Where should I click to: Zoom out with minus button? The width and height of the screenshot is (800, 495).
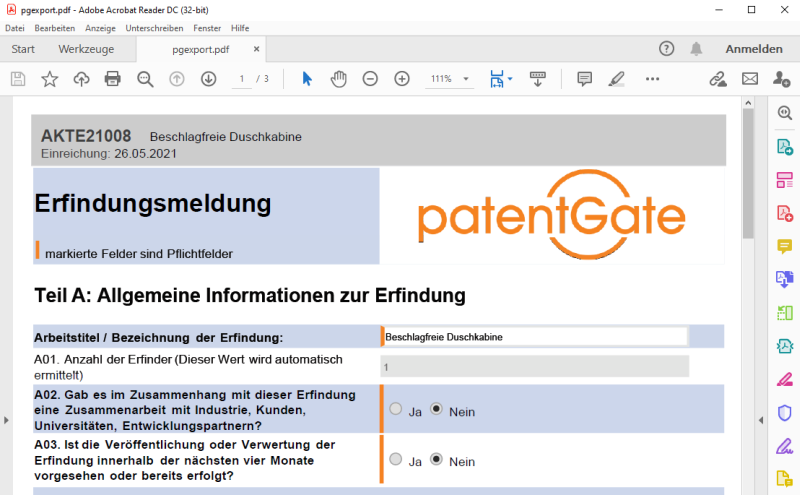[x=370, y=79]
